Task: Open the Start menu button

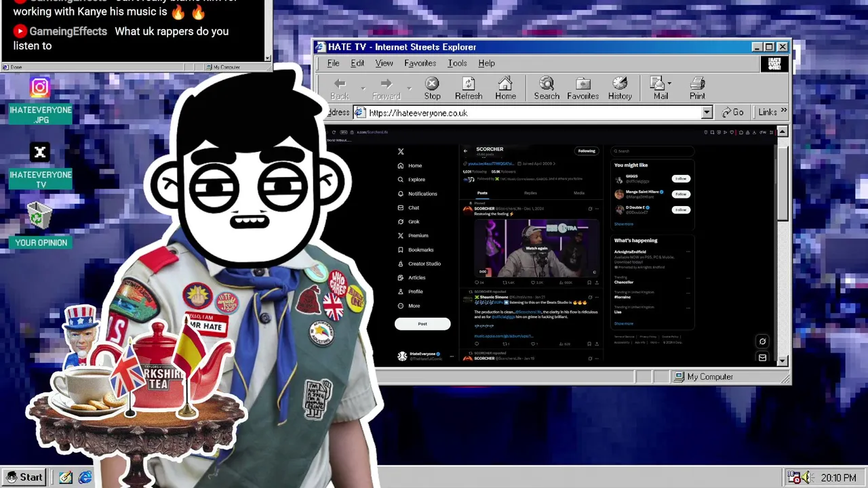Action: pyautogui.click(x=24, y=477)
